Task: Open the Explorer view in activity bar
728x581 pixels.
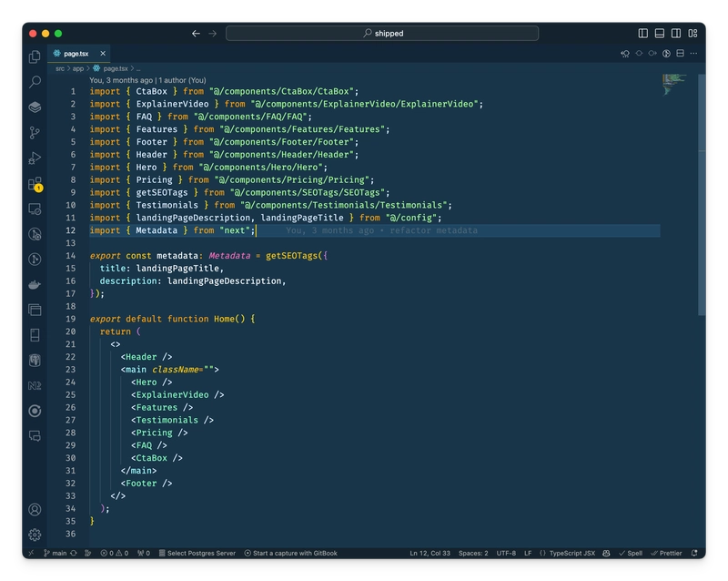Action: pos(35,56)
